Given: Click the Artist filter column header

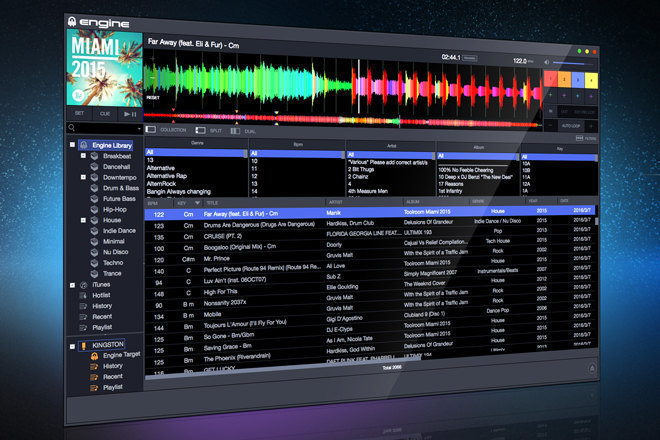Looking at the screenshot, I should coord(391,146).
